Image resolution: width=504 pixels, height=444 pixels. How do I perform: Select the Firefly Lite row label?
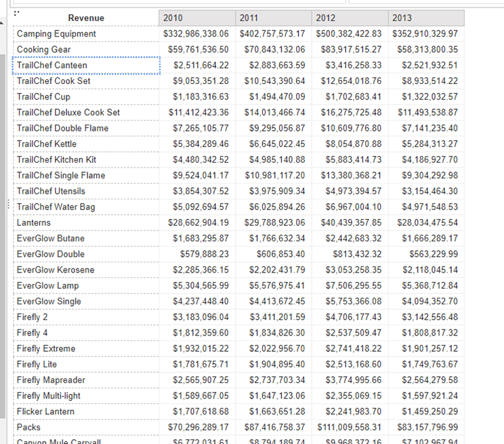[86, 365]
